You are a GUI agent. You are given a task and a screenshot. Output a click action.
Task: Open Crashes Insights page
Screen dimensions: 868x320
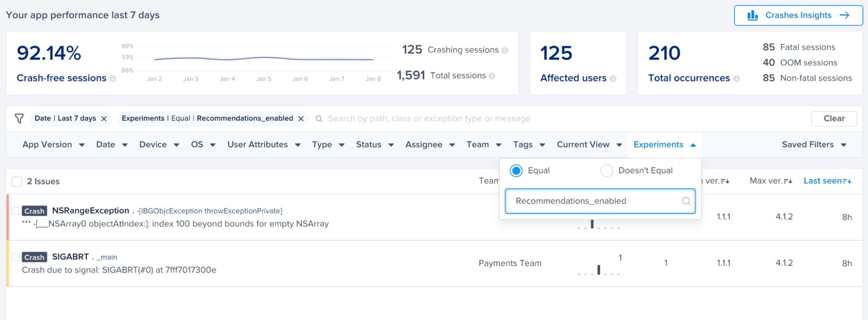click(x=798, y=15)
